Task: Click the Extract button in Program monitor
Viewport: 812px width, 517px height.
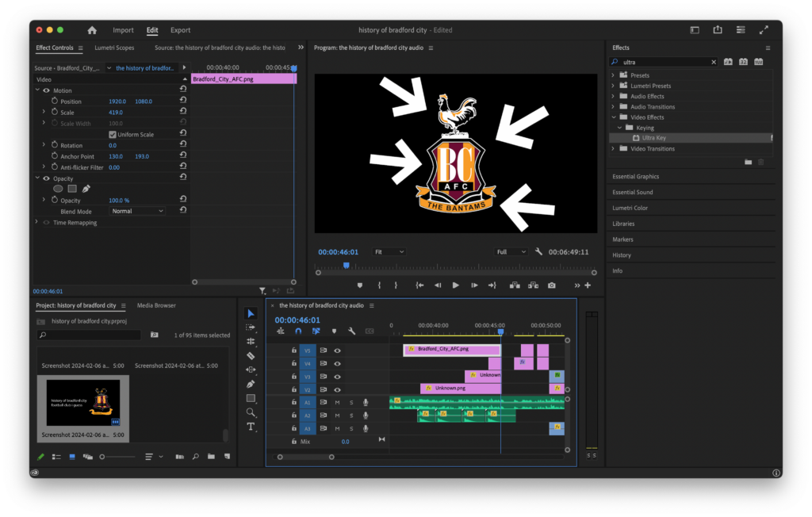Action: click(x=533, y=285)
